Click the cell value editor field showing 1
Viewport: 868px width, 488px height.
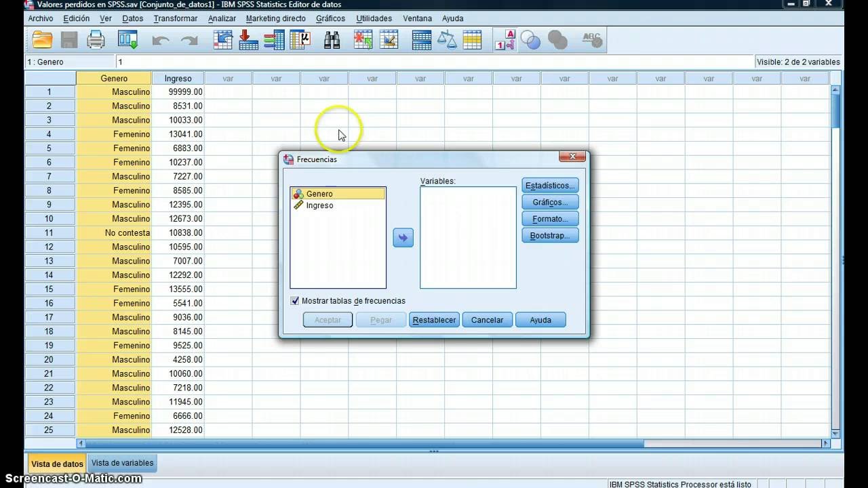pos(434,62)
